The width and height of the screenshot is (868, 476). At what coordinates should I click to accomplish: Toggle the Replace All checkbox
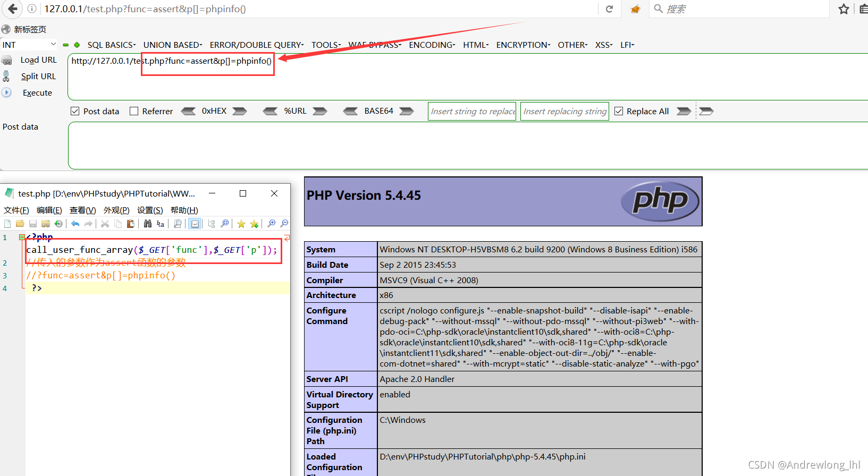[619, 111]
